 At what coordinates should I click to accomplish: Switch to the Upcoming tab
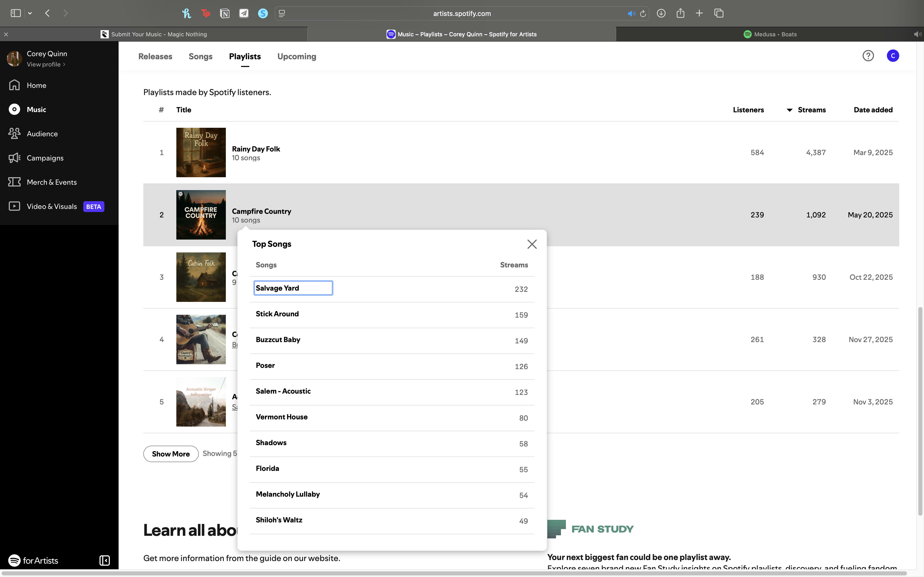point(297,56)
